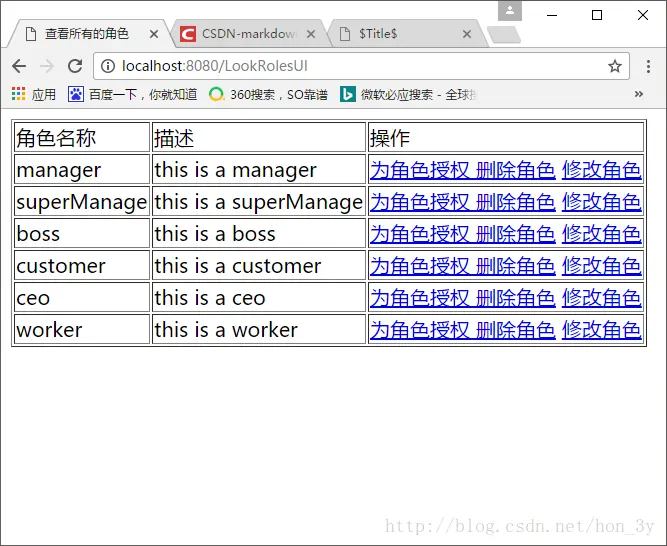The height and width of the screenshot is (546, 667).
Task: Click 修改角色 for customer
Action: point(601,266)
